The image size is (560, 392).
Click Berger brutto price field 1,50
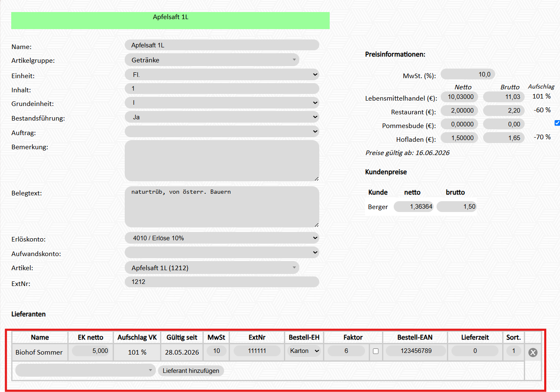click(x=456, y=207)
